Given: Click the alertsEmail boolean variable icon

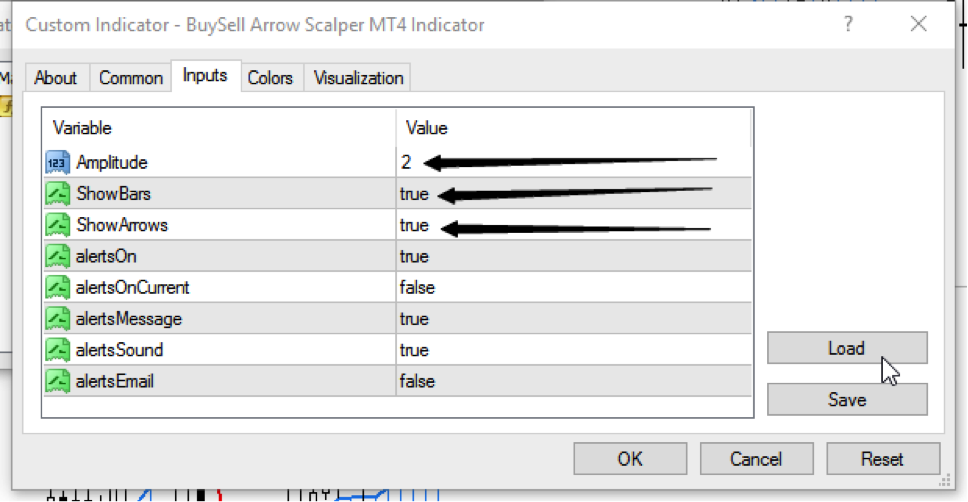Looking at the screenshot, I should (57, 381).
